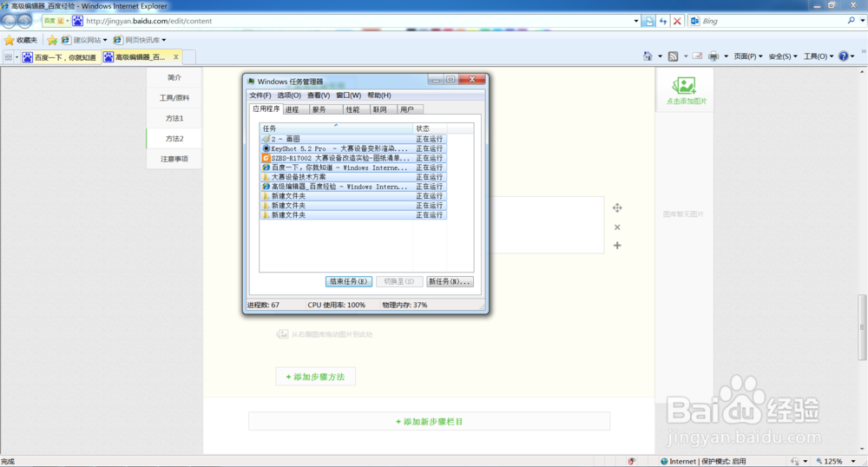The image size is (868, 467).
Task: Click the 点击添加图片 image icon
Action: (x=684, y=86)
